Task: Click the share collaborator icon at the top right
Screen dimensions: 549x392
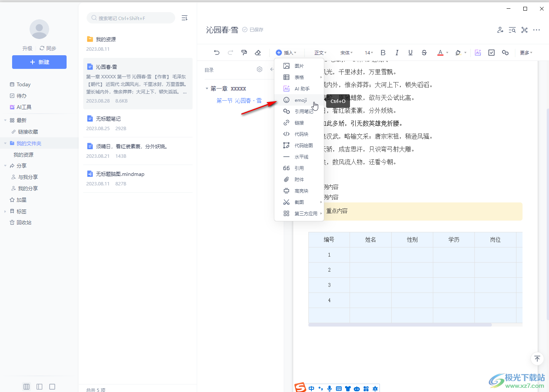Action: point(500,30)
